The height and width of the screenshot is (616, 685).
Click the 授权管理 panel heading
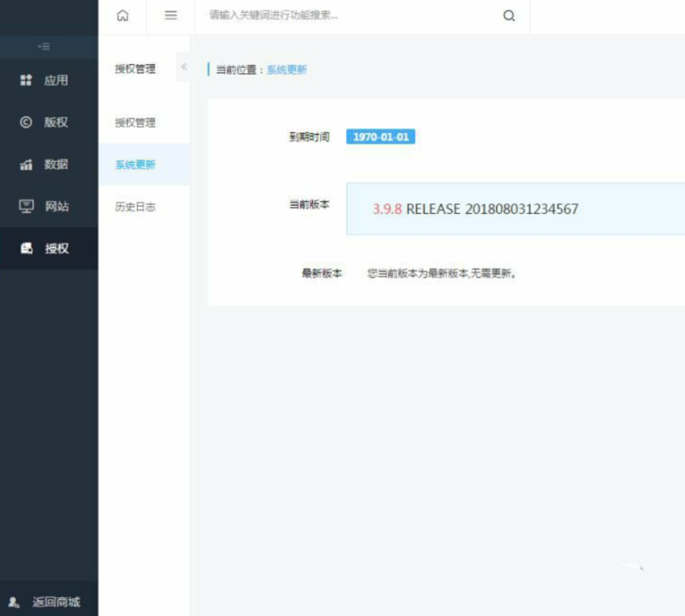(135, 69)
